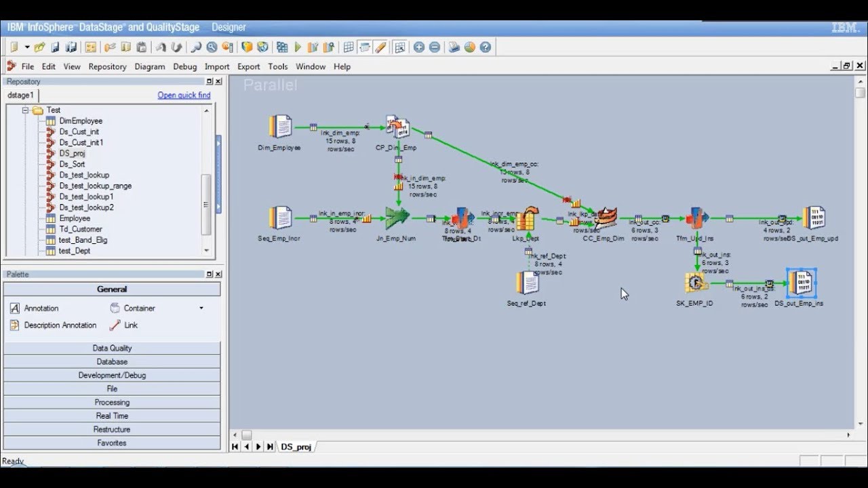
Task: Select the SK_EMP_ID surrogate key stage
Action: pos(696,283)
